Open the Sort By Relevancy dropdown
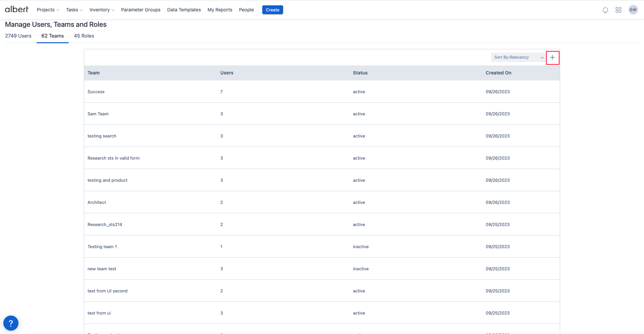Image resolution: width=644 pixels, height=334 pixels. point(518,57)
